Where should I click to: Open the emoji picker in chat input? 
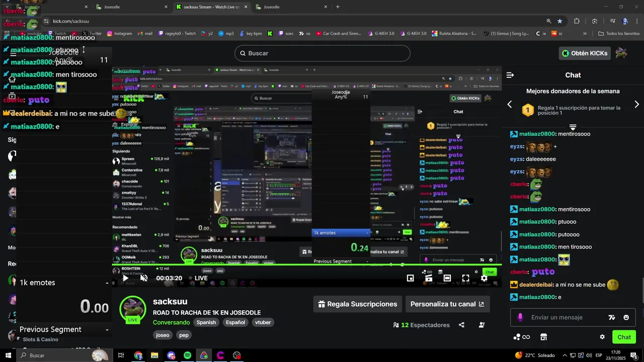[x=626, y=317]
